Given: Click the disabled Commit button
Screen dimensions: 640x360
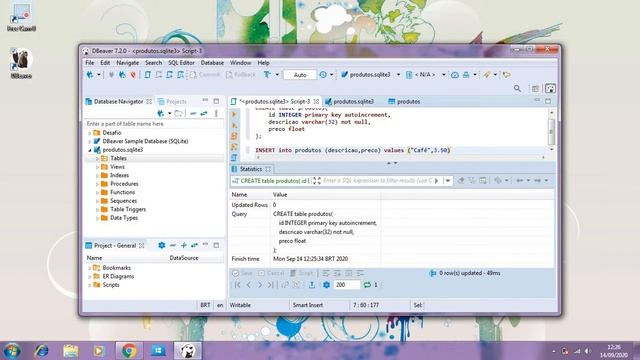Looking at the screenshot, I should pos(205,75).
